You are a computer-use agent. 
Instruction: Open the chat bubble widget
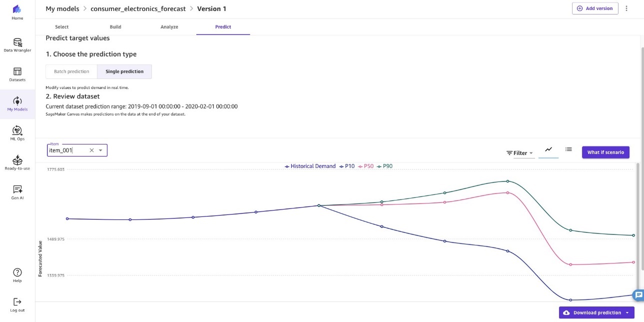(x=638, y=295)
